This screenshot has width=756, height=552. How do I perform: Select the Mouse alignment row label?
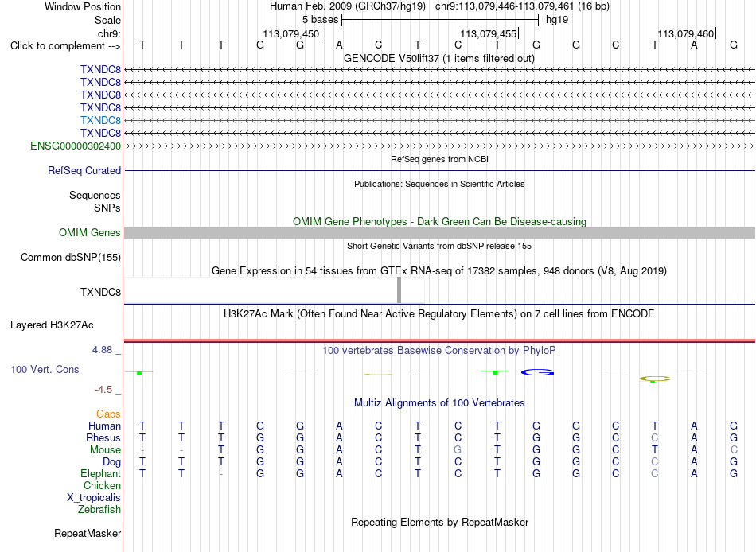[105, 450]
